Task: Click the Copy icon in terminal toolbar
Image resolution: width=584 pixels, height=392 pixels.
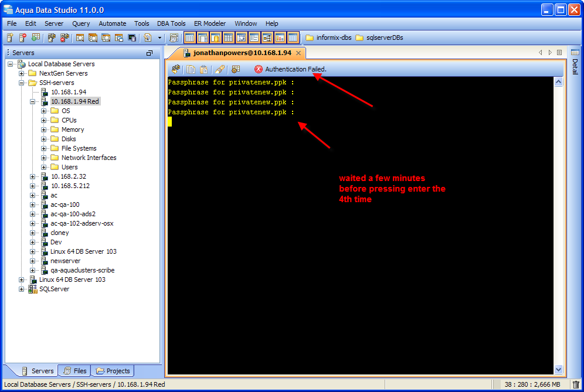Action: pyautogui.click(x=191, y=69)
